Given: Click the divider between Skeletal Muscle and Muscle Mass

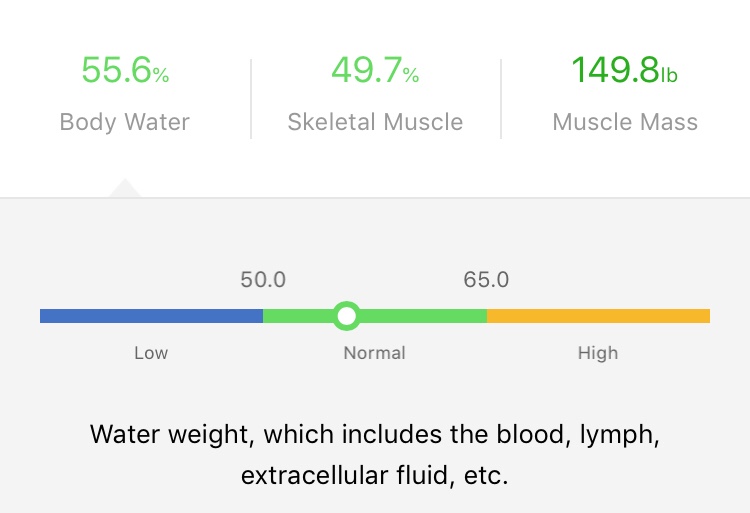Looking at the screenshot, I should [x=501, y=98].
